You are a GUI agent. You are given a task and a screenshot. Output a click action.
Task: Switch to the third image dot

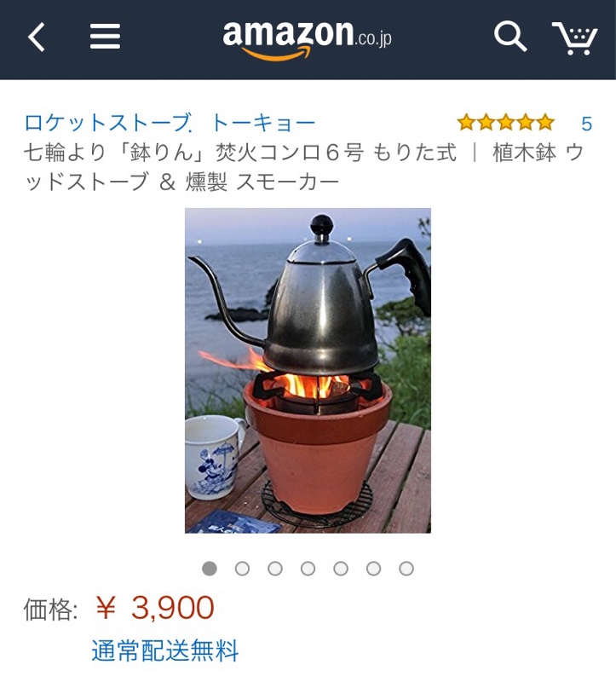click(x=275, y=569)
